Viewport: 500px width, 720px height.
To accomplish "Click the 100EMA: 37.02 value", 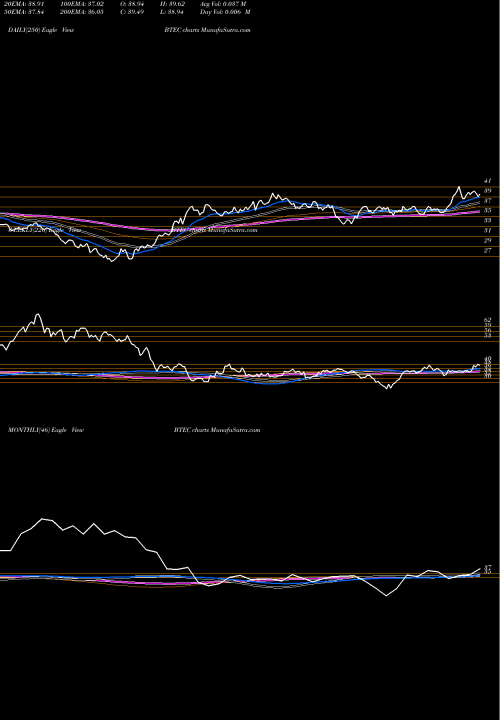I will [82, 4].
